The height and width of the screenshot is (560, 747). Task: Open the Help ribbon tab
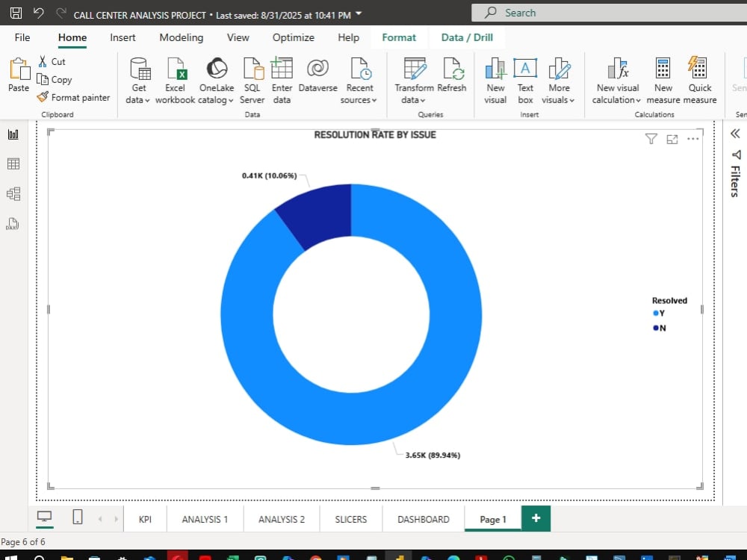coord(348,37)
